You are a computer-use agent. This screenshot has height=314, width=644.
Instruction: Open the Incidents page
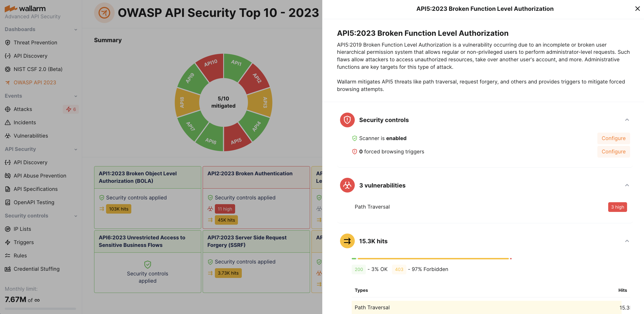25,122
